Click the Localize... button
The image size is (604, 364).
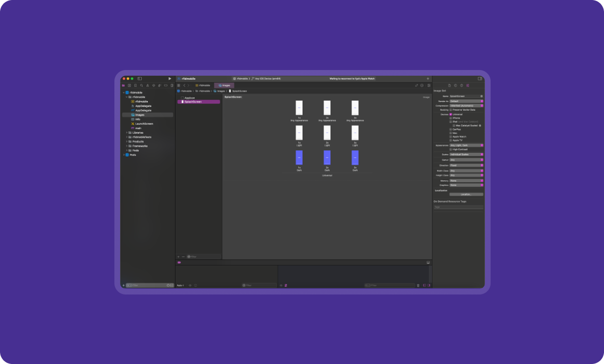click(x=466, y=195)
